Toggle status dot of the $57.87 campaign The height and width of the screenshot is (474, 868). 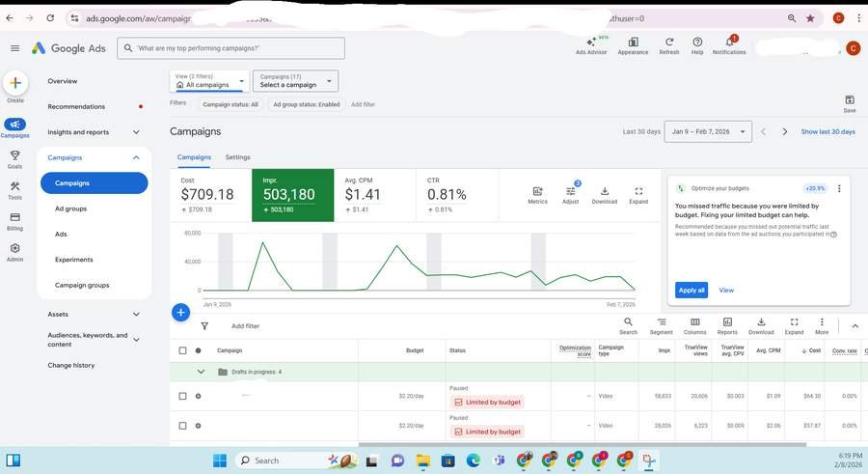(x=198, y=425)
